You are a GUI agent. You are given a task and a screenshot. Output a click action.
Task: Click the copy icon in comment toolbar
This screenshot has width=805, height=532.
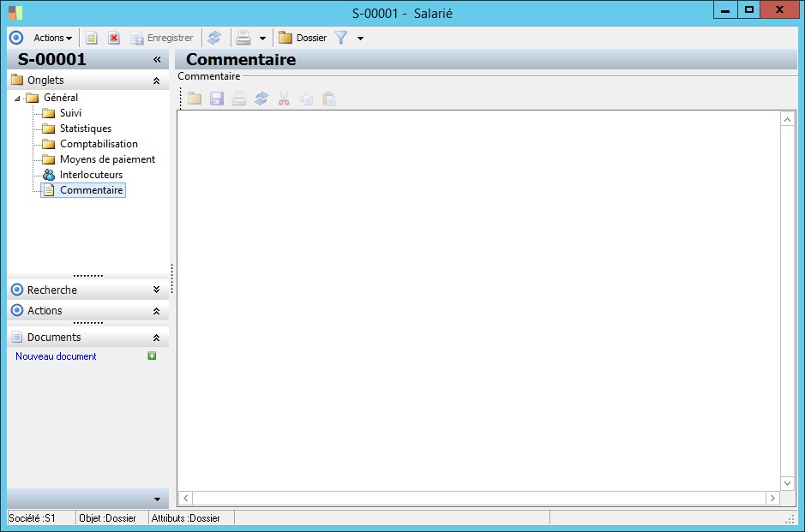click(306, 99)
